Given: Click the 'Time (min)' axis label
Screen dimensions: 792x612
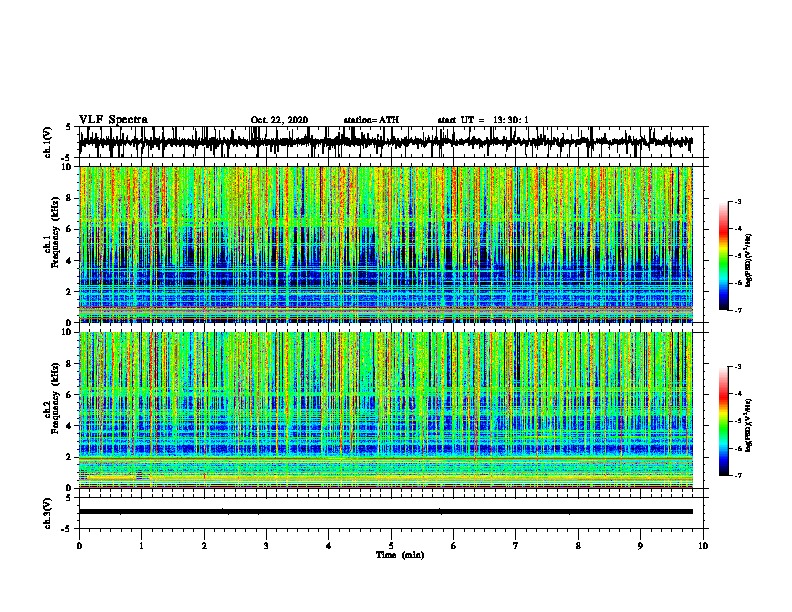Looking at the screenshot, I should pyautogui.click(x=400, y=555).
